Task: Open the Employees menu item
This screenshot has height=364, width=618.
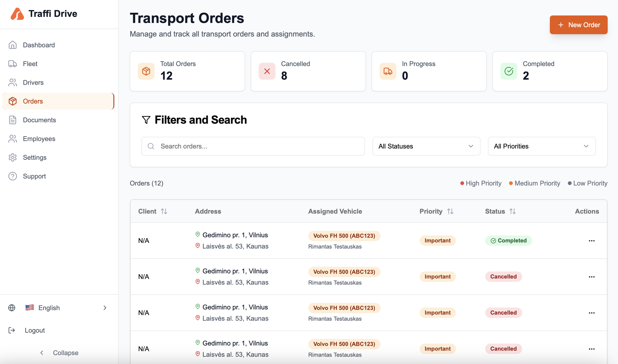Action: click(39, 139)
